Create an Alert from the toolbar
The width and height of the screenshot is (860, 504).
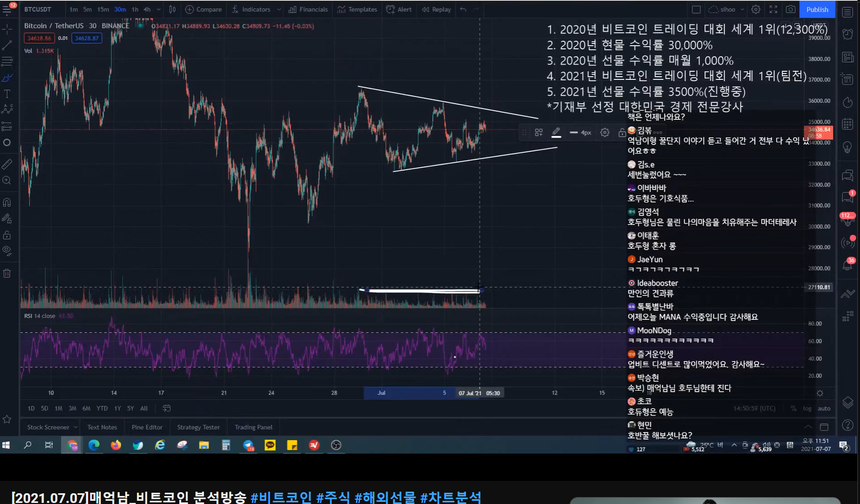click(399, 9)
